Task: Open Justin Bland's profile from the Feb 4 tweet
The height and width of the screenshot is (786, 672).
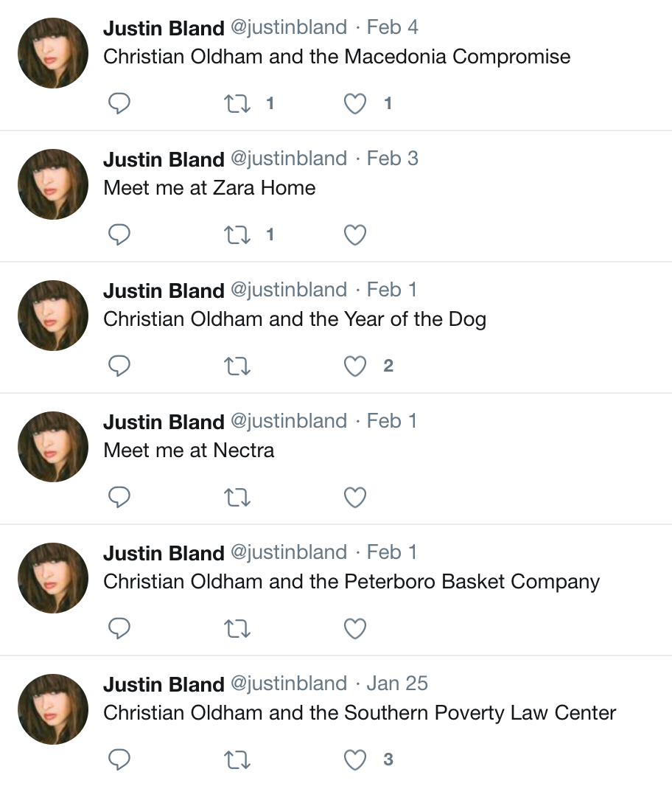Action: [164, 28]
